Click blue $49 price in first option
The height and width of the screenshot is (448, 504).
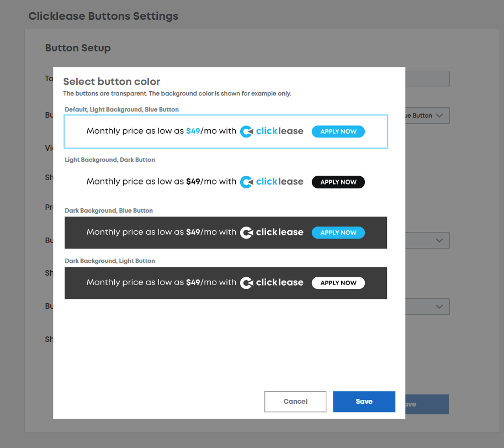click(x=193, y=131)
